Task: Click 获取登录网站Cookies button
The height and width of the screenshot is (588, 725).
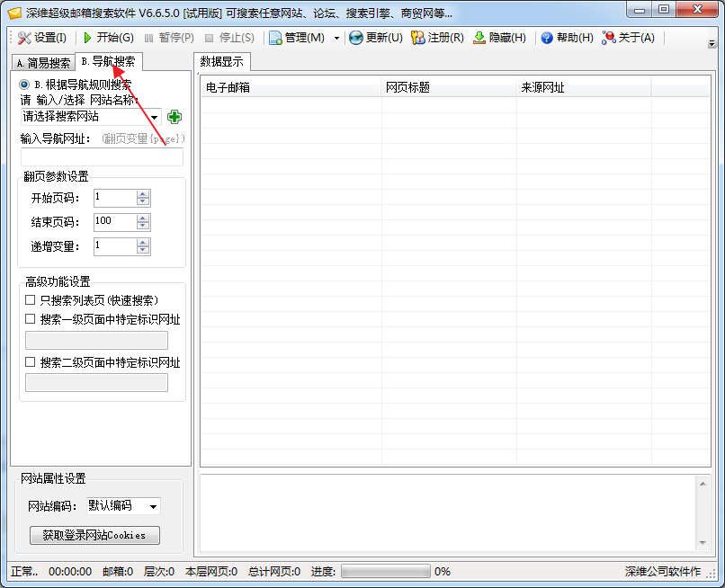Action: 94,535
